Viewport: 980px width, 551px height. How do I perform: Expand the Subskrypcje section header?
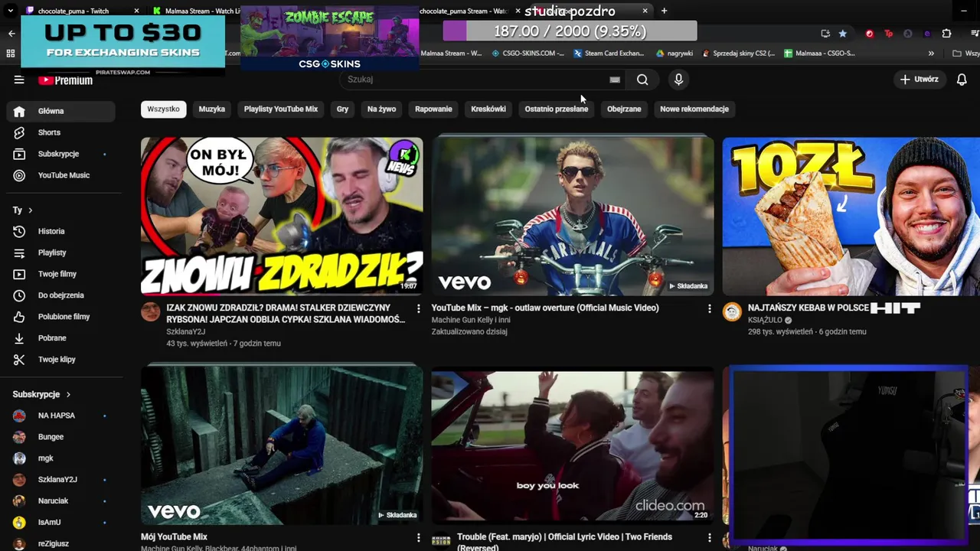pos(42,394)
